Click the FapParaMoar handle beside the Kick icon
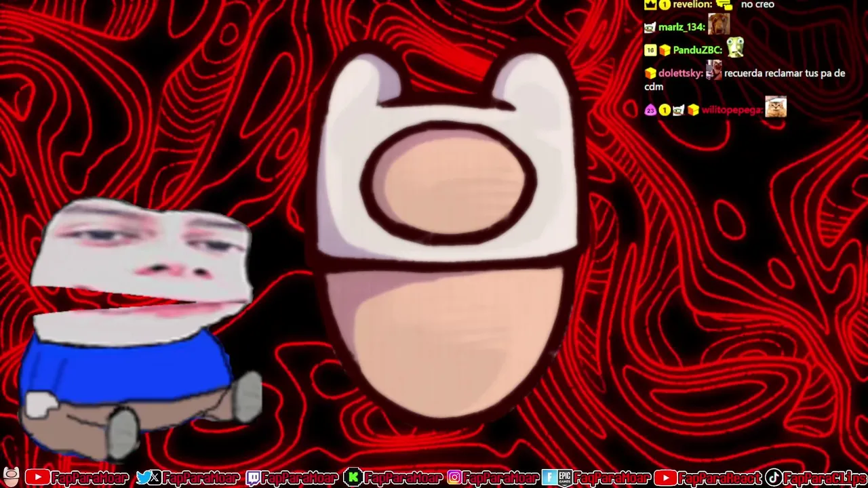 pyautogui.click(x=402, y=478)
